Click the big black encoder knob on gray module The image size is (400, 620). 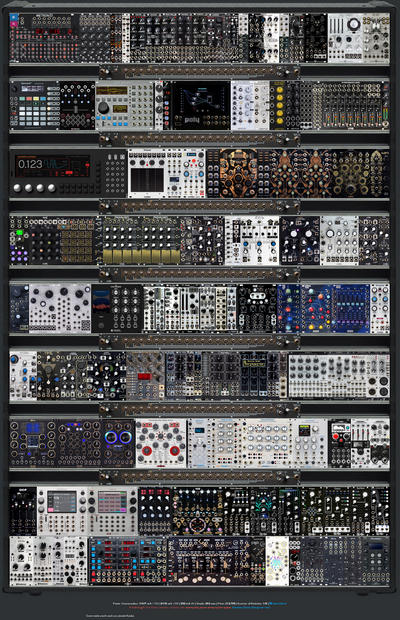click(104, 108)
